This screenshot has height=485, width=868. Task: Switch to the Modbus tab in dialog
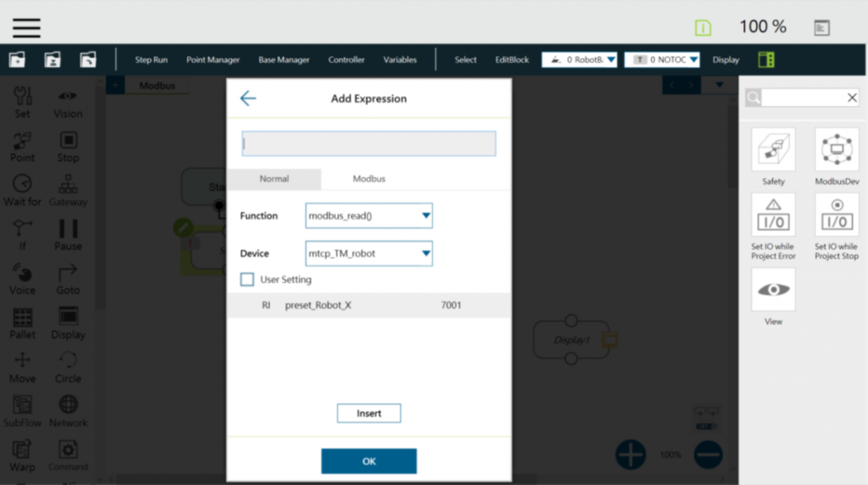click(369, 179)
